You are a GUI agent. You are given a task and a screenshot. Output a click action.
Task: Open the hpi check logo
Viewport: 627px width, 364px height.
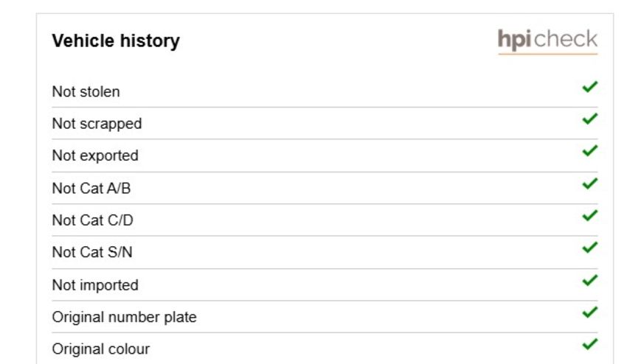(547, 41)
